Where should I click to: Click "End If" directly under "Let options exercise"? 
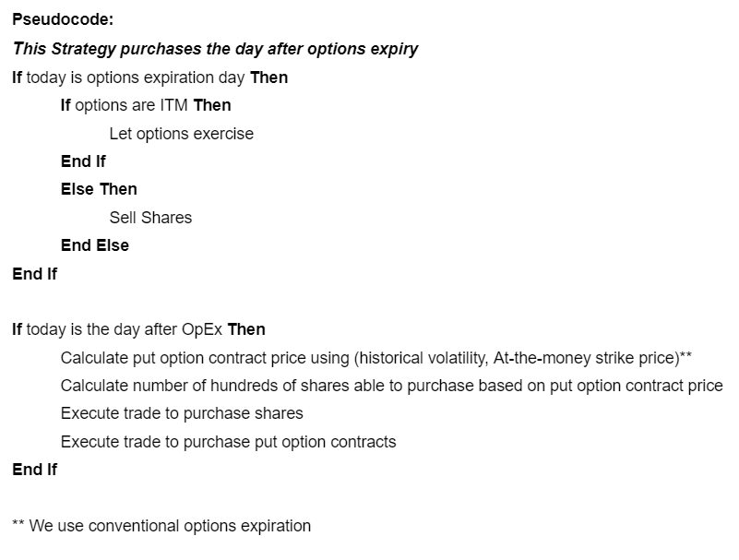83,161
